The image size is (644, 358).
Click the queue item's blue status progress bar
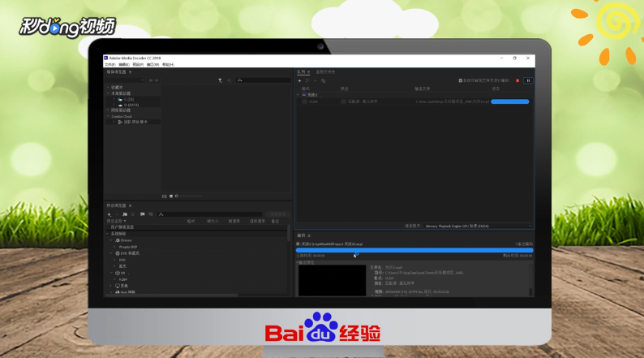[x=510, y=101]
